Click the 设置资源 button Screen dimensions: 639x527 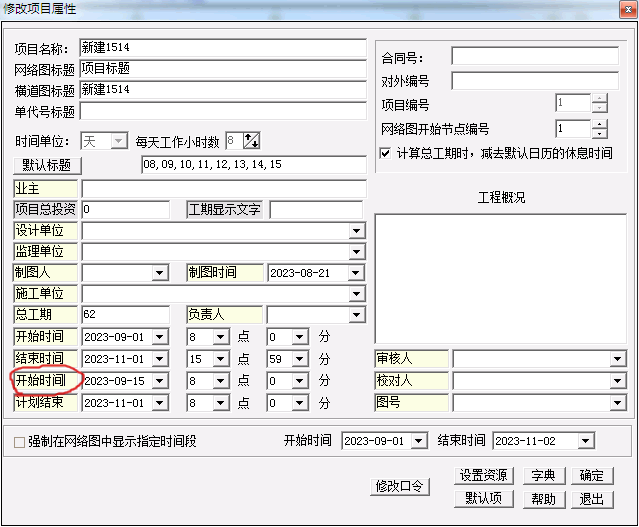483,476
